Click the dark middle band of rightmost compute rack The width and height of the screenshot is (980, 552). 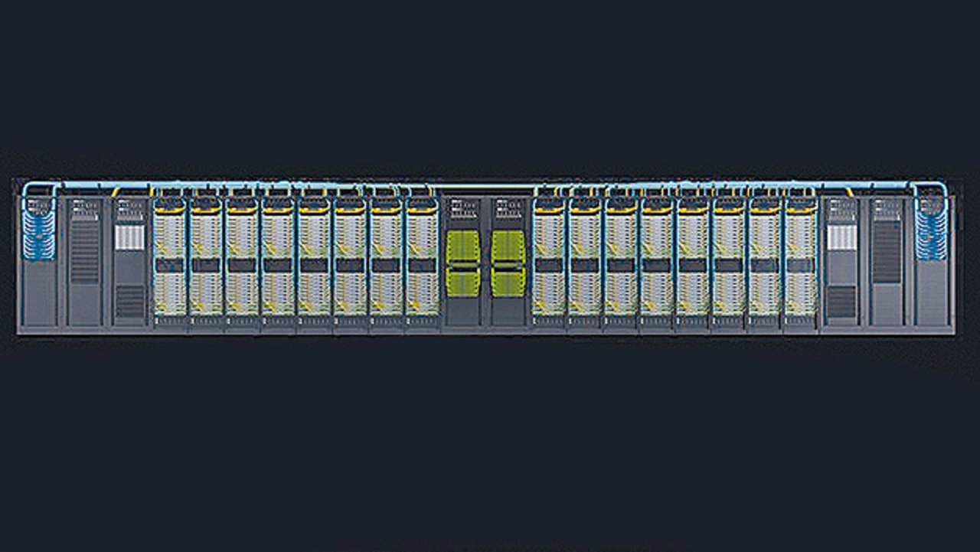pos(801,265)
